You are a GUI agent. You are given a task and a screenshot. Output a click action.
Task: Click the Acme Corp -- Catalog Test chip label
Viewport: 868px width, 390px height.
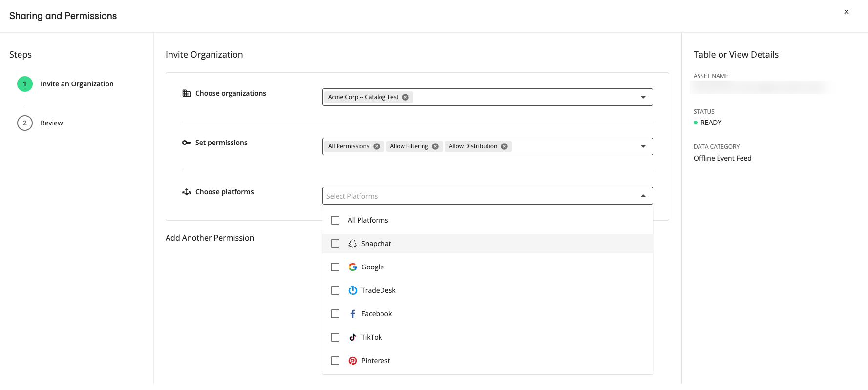point(363,97)
